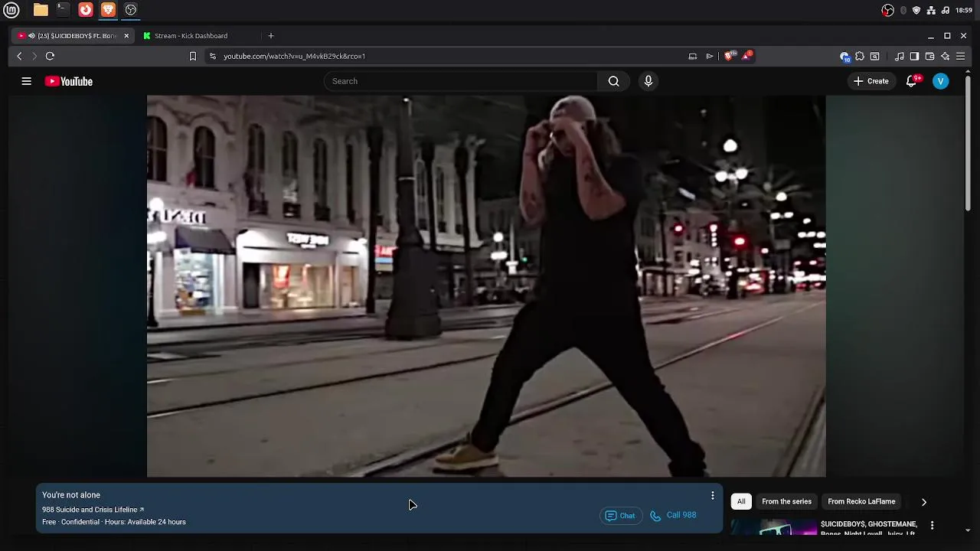
Task: Focus the youtube.com URL address field
Action: tap(452, 56)
